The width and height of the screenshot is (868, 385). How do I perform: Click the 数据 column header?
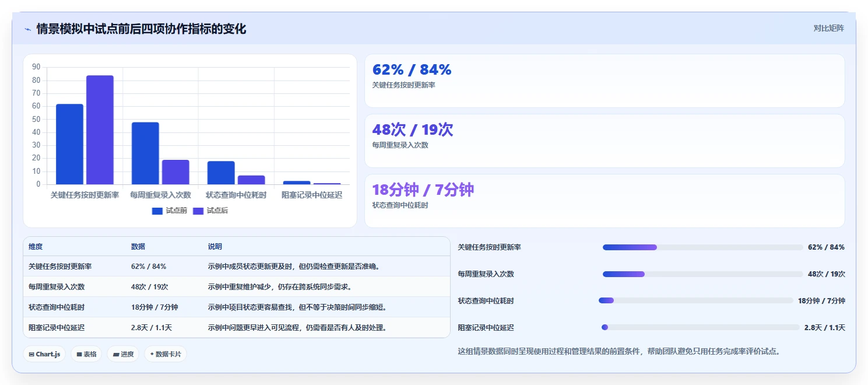click(x=138, y=247)
